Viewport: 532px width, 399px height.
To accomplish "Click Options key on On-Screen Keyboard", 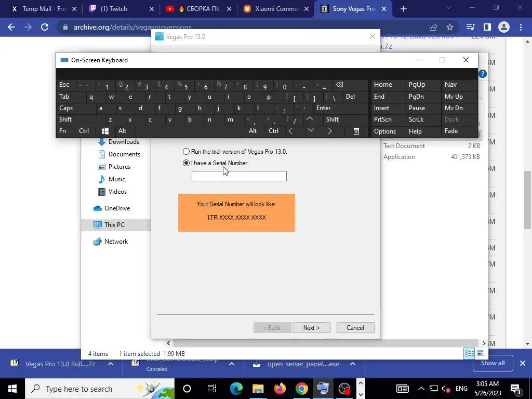I will pyautogui.click(x=385, y=131).
